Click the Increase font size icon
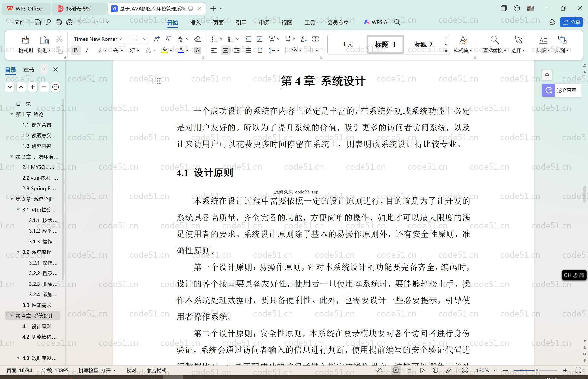 (157, 39)
